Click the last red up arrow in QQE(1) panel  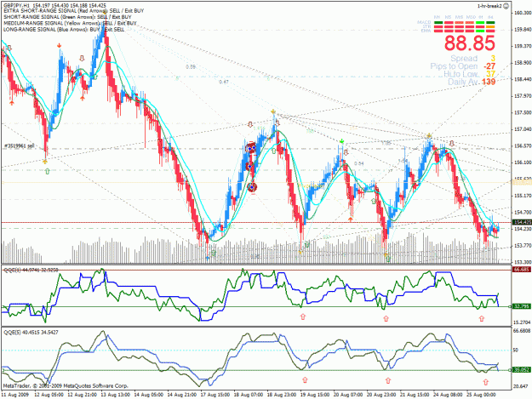pyautogui.click(x=482, y=318)
